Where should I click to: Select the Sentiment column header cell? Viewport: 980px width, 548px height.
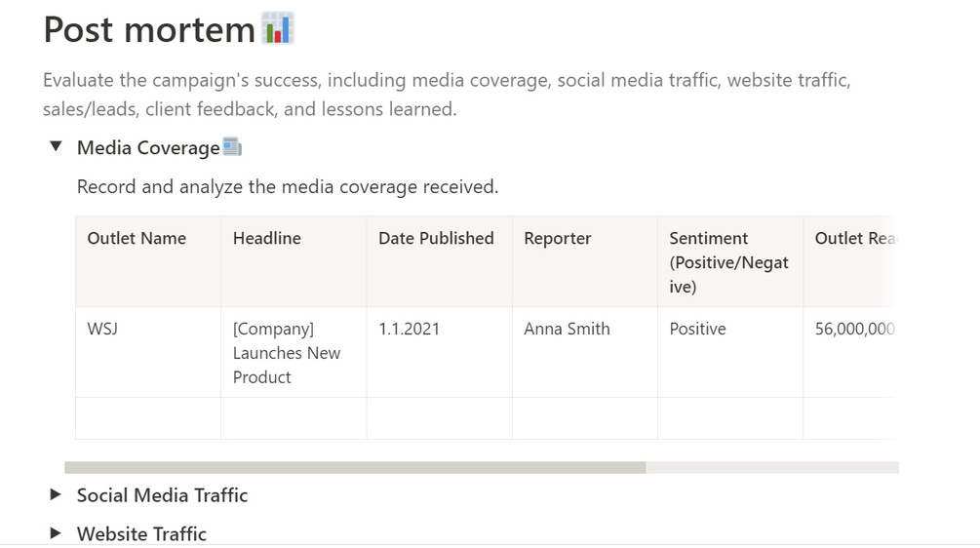pyautogui.click(x=728, y=262)
